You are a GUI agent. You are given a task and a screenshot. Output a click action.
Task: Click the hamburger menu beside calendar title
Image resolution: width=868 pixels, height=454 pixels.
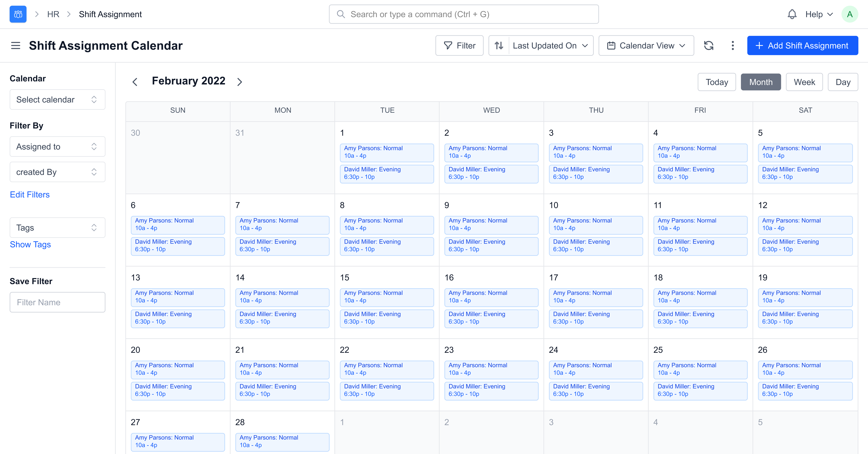pos(15,46)
